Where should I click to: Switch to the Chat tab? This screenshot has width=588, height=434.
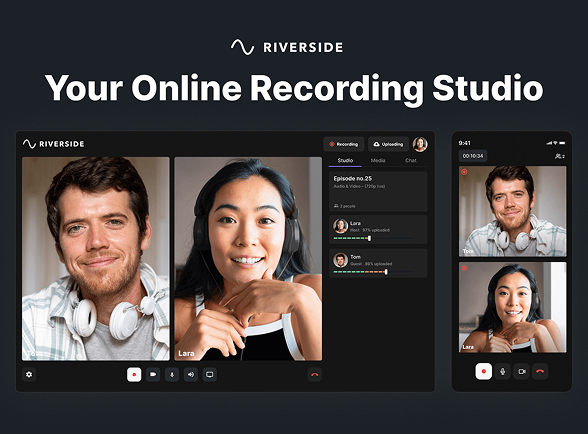click(411, 161)
